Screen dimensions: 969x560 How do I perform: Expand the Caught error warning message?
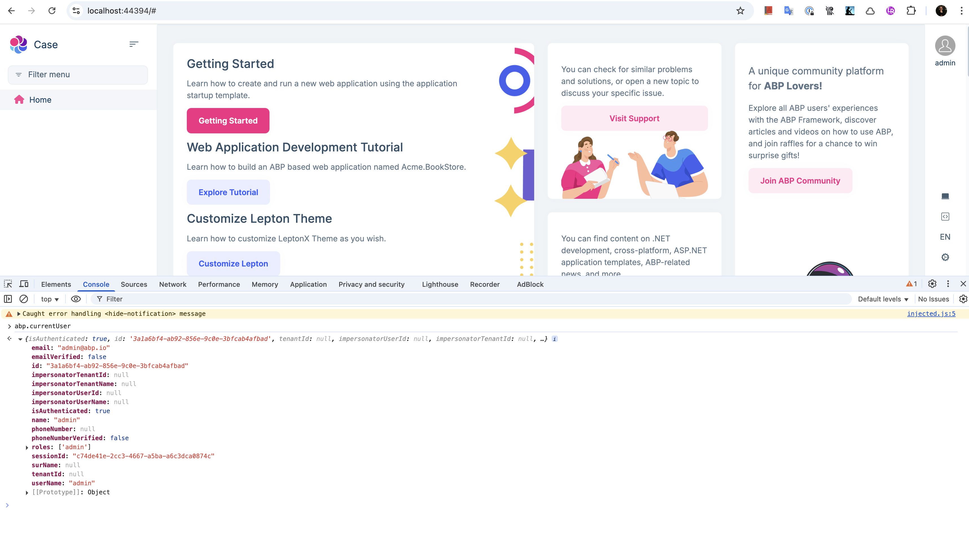(x=18, y=314)
